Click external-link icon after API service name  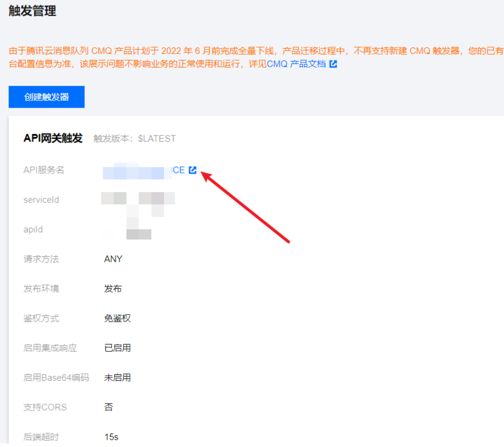[x=192, y=170]
